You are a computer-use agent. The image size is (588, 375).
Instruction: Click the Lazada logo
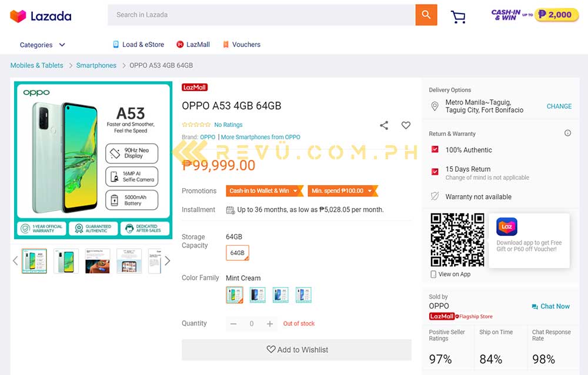click(41, 16)
